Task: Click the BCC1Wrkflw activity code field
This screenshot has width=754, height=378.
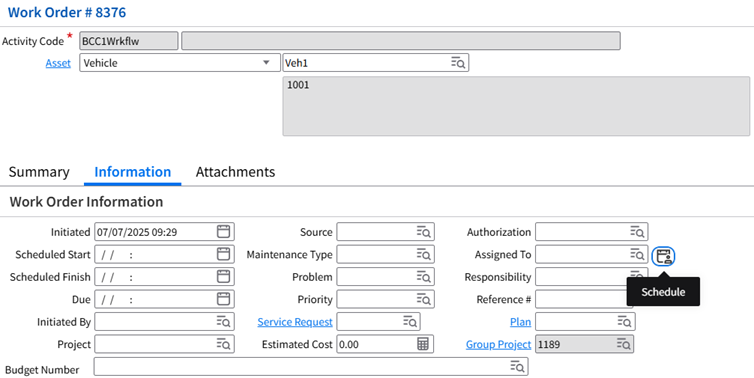Action: tap(128, 41)
